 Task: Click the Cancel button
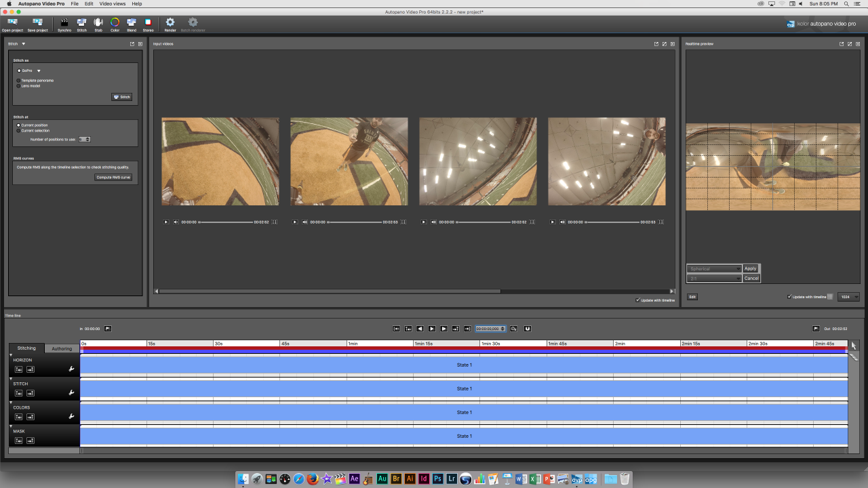pyautogui.click(x=751, y=278)
